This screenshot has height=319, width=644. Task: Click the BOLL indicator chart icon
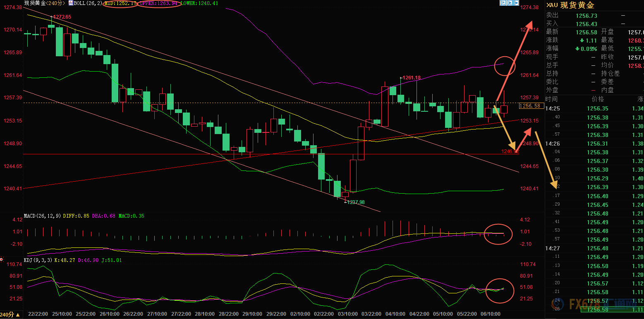[x=71, y=3]
